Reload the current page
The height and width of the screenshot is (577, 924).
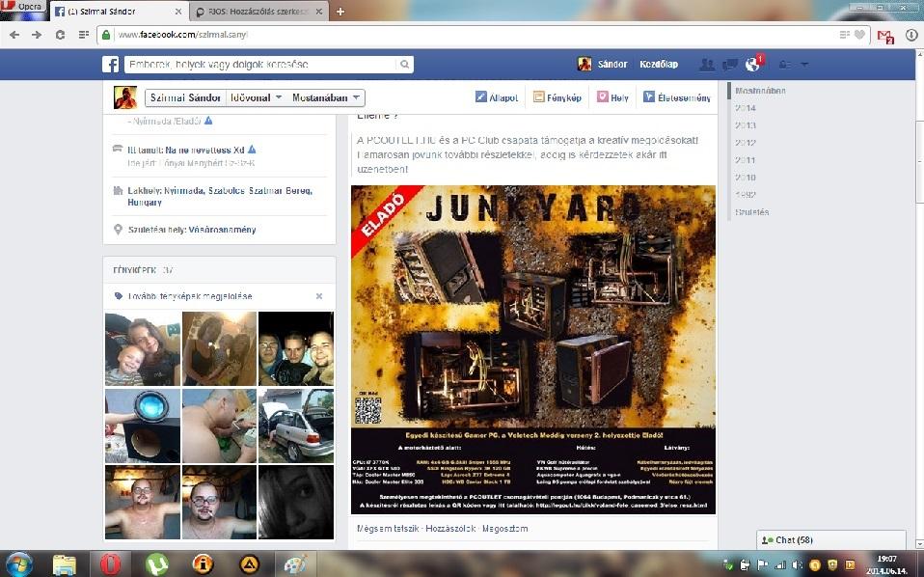click(x=60, y=35)
